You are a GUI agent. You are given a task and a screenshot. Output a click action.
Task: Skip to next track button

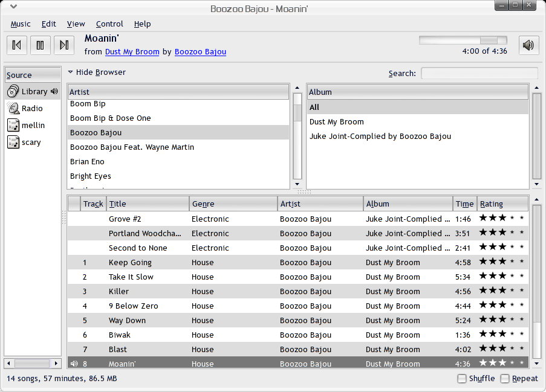pos(64,45)
